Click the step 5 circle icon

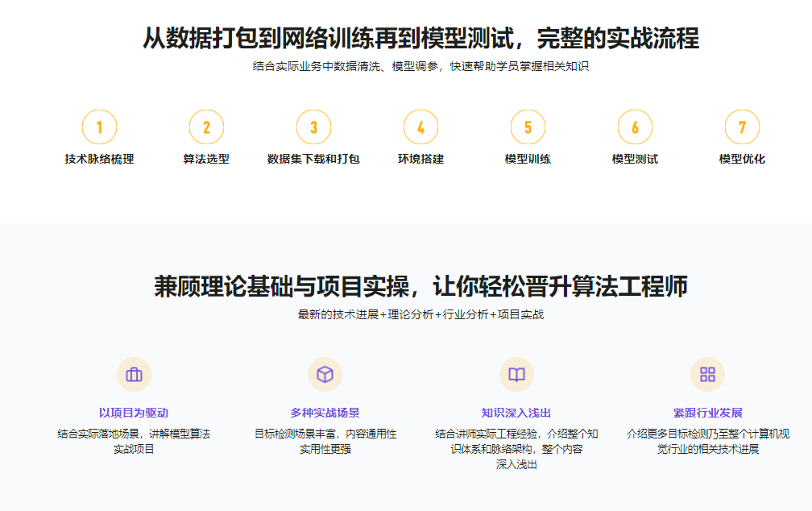click(528, 127)
